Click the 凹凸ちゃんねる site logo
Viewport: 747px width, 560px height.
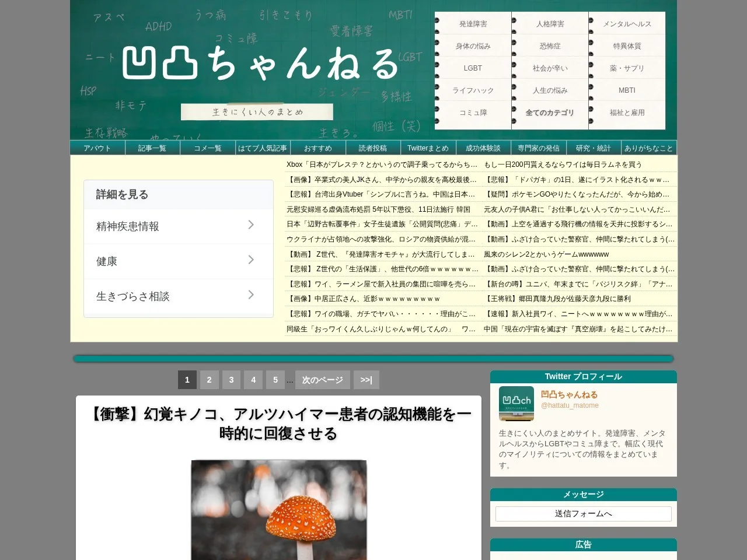pyautogui.click(x=260, y=63)
